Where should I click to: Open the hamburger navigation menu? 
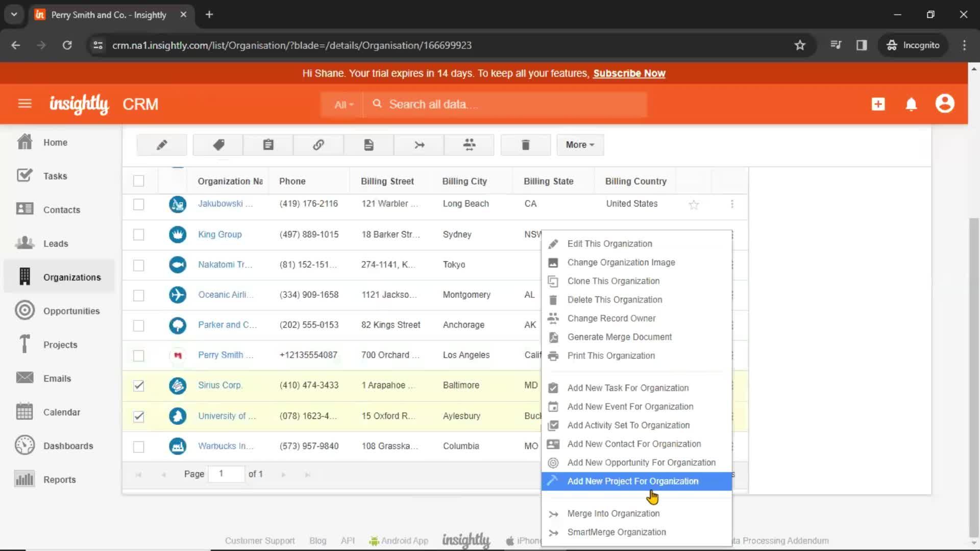pyautogui.click(x=24, y=104)
